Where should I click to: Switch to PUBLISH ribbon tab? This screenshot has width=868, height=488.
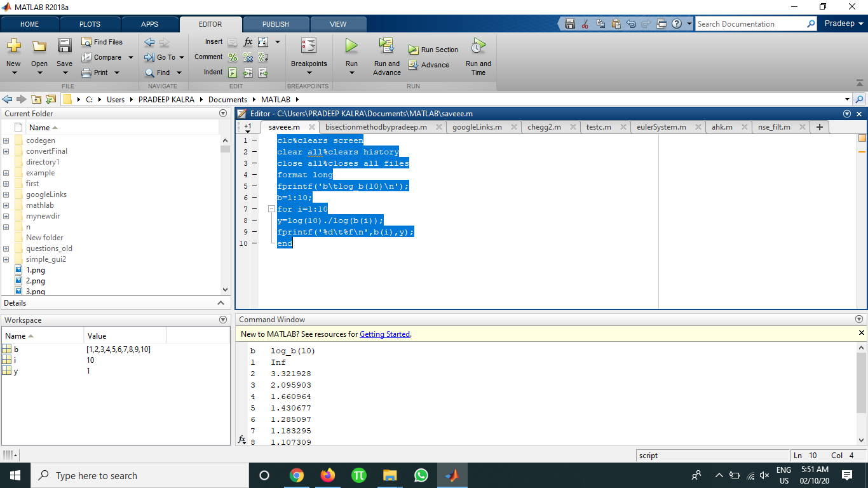click(276, 24)
